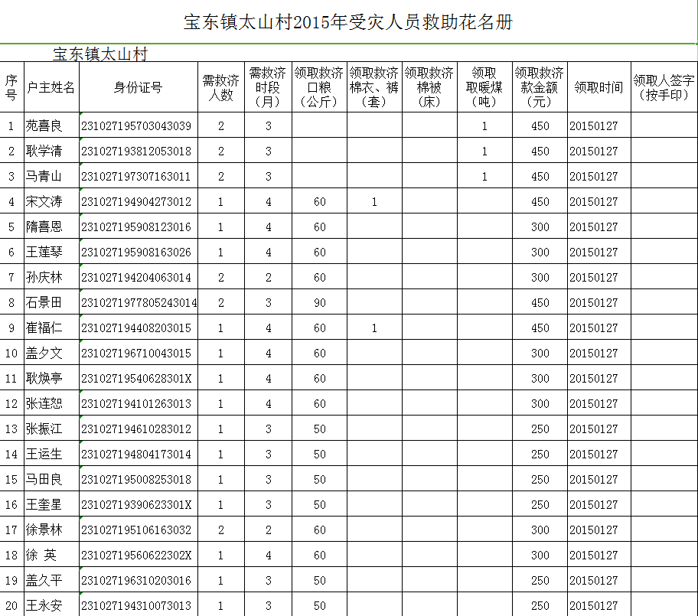This screenshot has height=616, width=698.
Task: Click ID number 231027195908123016
Action: click(x=136, y=227)
